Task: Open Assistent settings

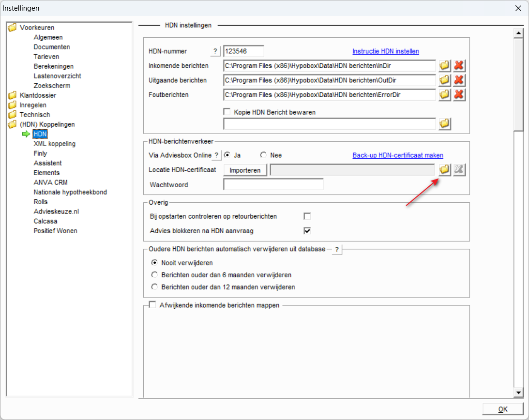Action: [x=47, y=163]
